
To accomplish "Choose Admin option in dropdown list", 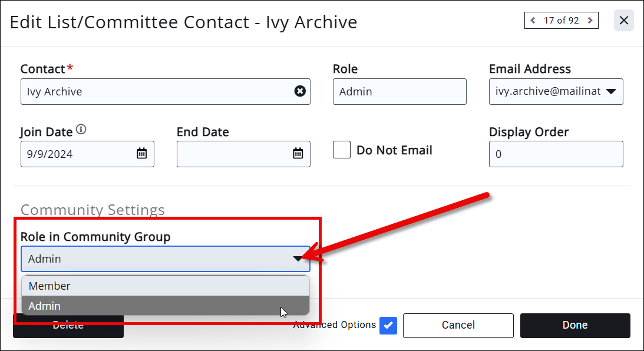I will coord(165,306).
